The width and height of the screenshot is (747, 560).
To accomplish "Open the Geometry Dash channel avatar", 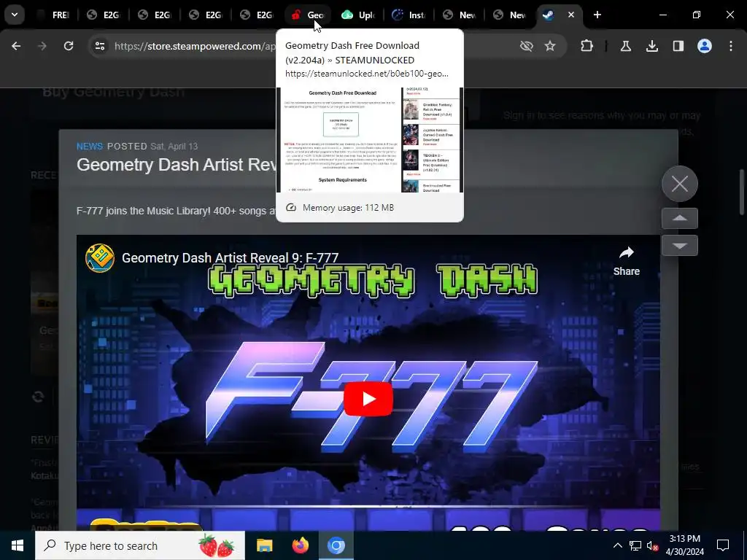I will tap(99, 258).
